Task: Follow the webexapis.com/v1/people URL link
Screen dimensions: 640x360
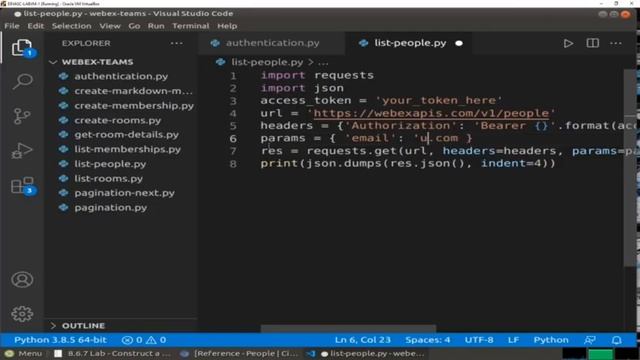Action: click(431, 113)
